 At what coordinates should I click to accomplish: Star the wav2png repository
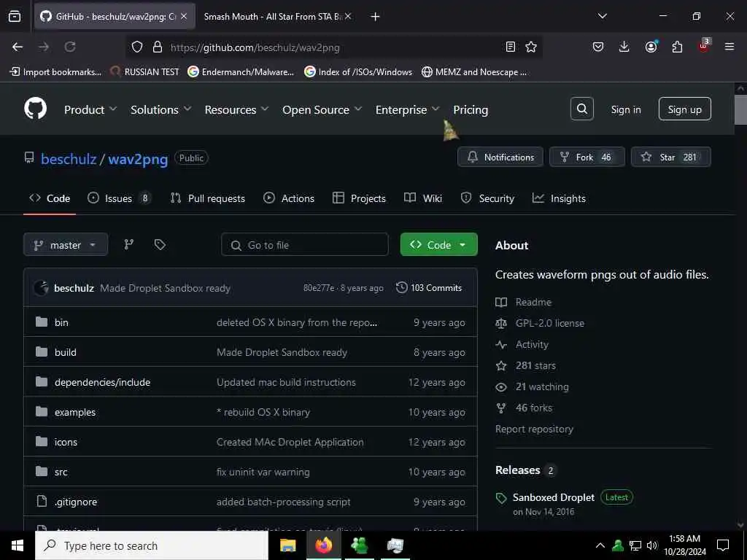tap(671, 157)
